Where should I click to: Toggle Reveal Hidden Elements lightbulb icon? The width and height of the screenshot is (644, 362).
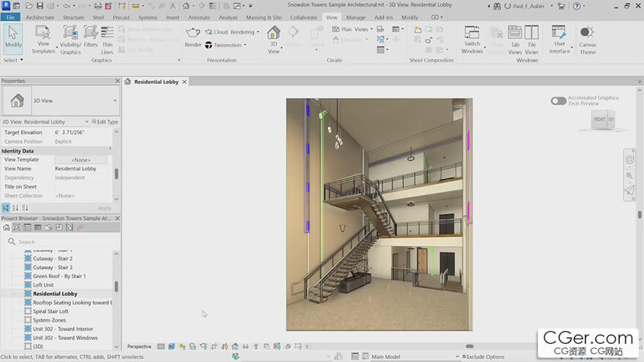coord(256,347)
